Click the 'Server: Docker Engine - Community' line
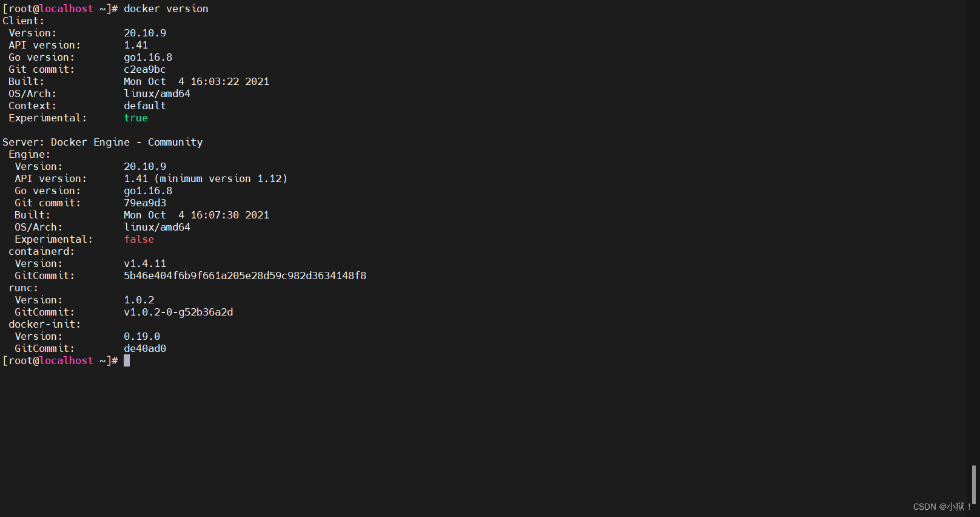Image resolution: width=980 pixels, height=517 pixels. [x=102, y=142]
